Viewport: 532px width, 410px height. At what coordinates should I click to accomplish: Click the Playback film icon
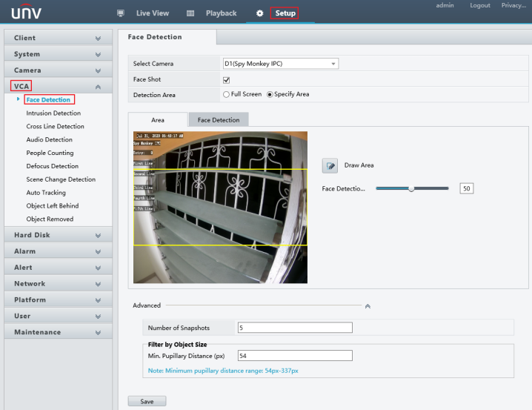tap(190, 13)
